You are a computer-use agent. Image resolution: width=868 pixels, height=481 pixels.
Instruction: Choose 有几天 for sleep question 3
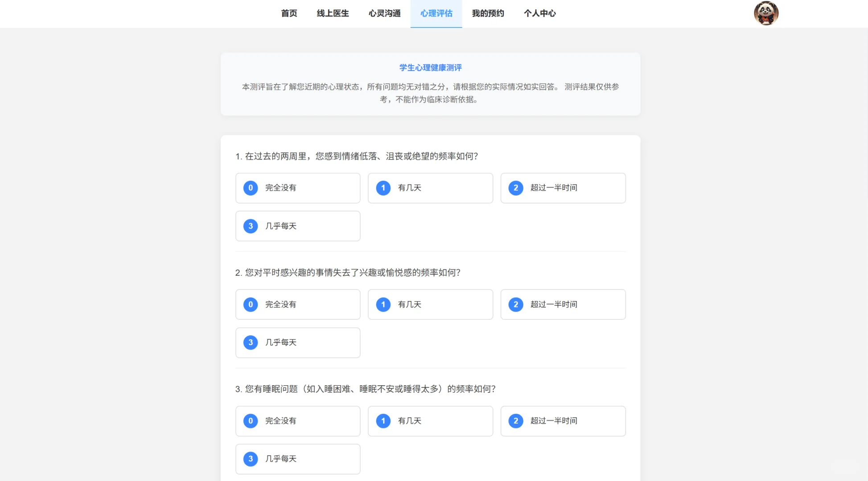(430, 421)
